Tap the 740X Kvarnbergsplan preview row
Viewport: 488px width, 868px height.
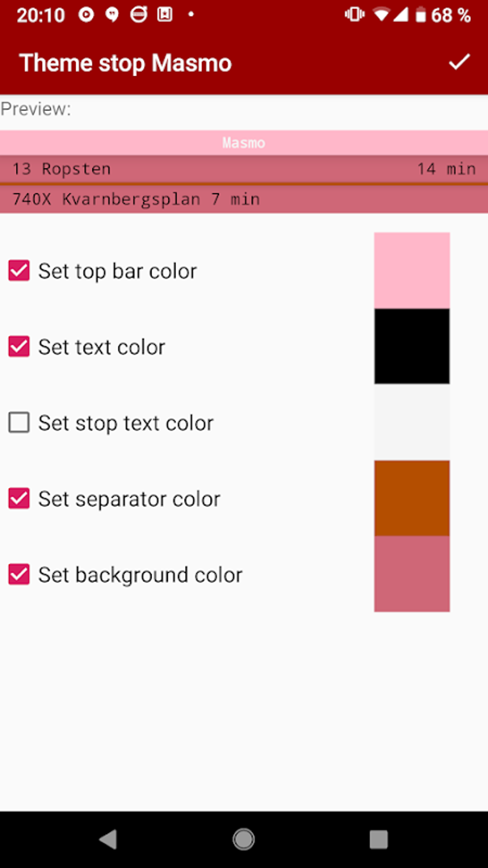(244, 199)
